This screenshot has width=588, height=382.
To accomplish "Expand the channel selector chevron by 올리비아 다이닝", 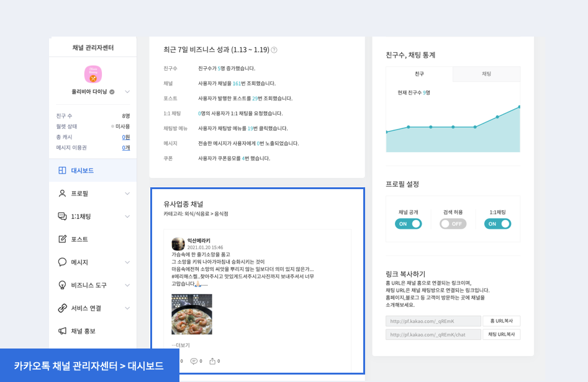I will pos(127,92).
